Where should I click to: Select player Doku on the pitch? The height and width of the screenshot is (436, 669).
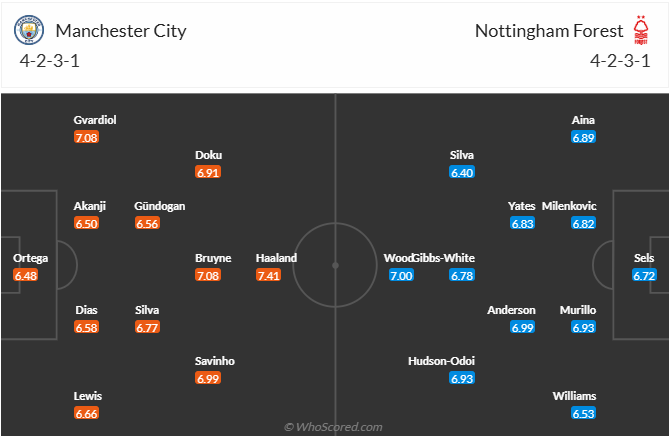[209, 155]
